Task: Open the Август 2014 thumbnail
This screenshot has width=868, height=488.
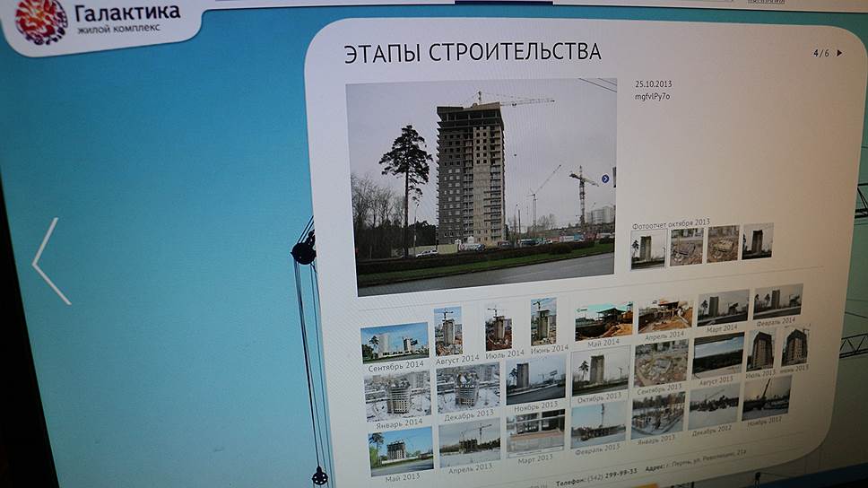Action: coord(447,330)
